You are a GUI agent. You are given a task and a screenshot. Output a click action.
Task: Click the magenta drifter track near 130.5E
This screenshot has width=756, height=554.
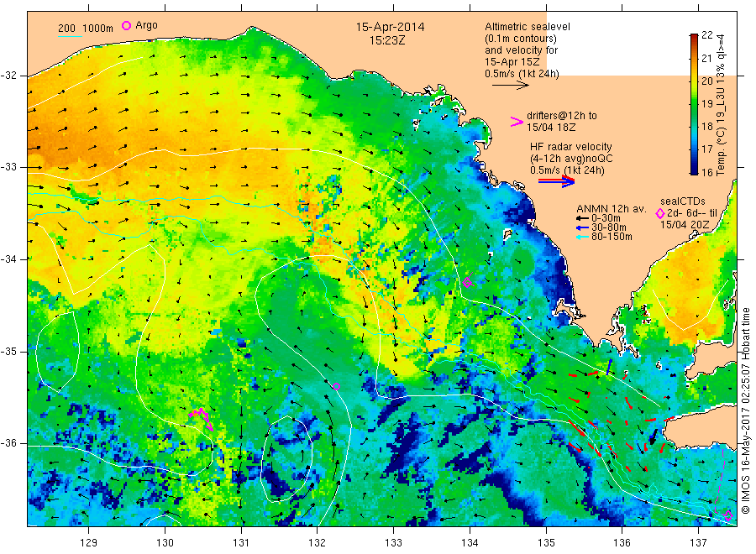click(x=202, y=418)
